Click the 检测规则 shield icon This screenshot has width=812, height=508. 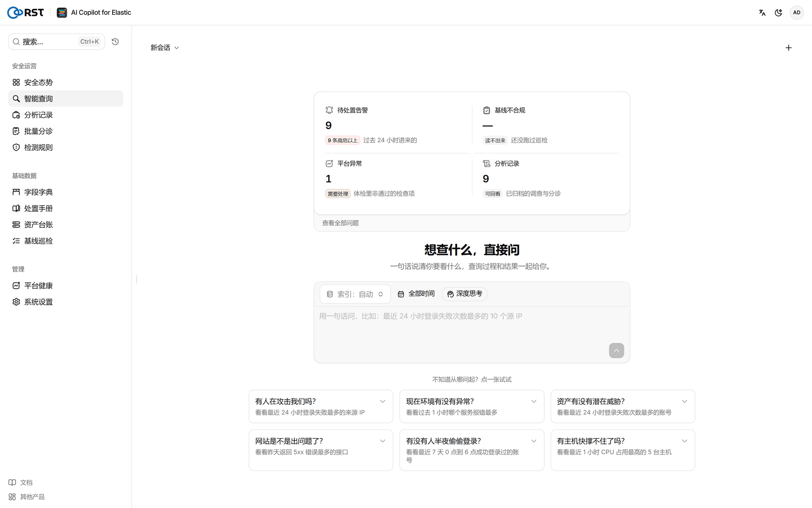pos(16,147)
